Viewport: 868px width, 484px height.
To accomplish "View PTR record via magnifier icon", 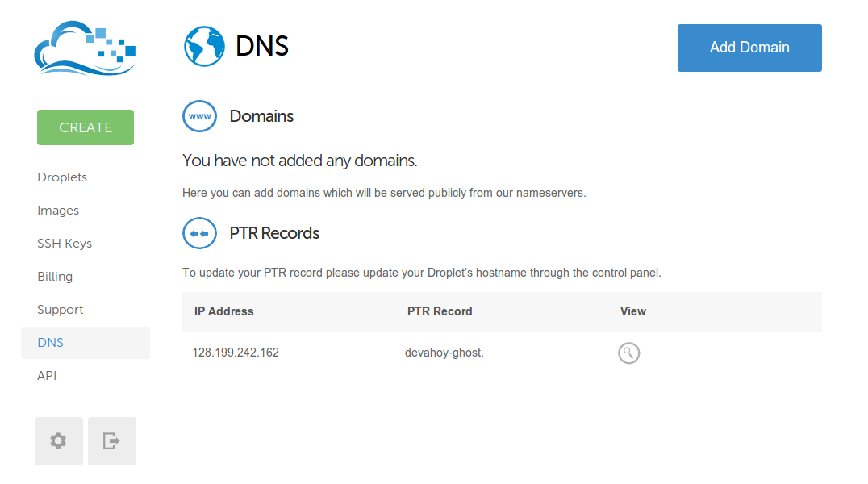I will pos(629,353).
